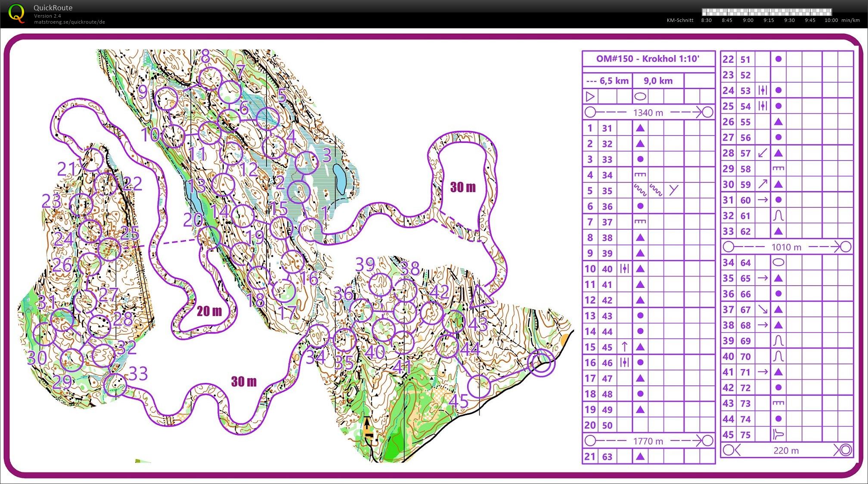The image size is (868, 484).
Task: Click control circle 21 on the map
Action: pos(92,160)
